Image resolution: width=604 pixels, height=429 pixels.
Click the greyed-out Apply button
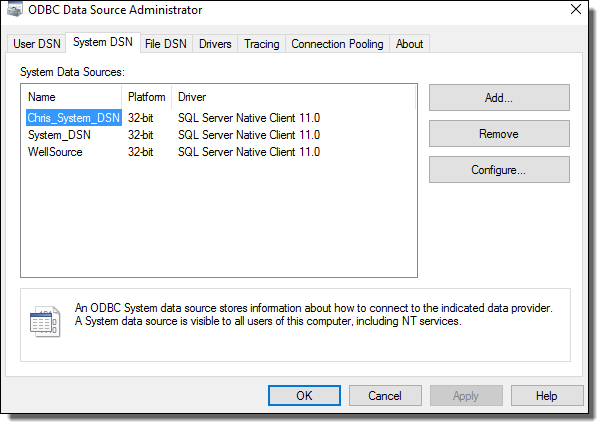pyautogui.click(x=466, y=395)
